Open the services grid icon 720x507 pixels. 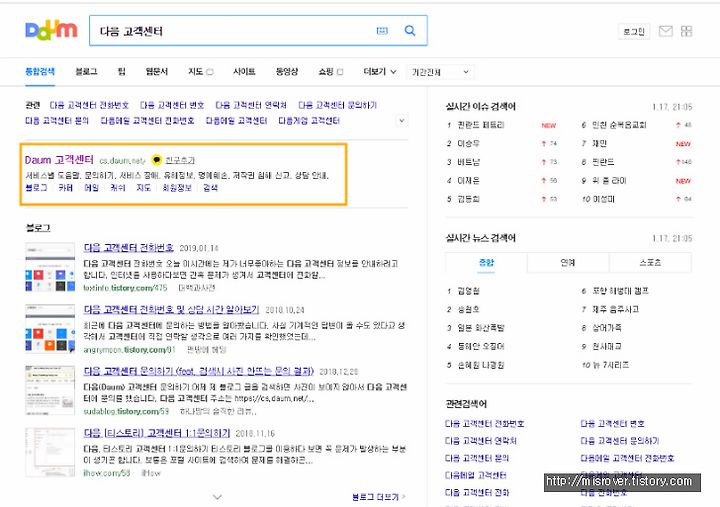pos(686,31)
